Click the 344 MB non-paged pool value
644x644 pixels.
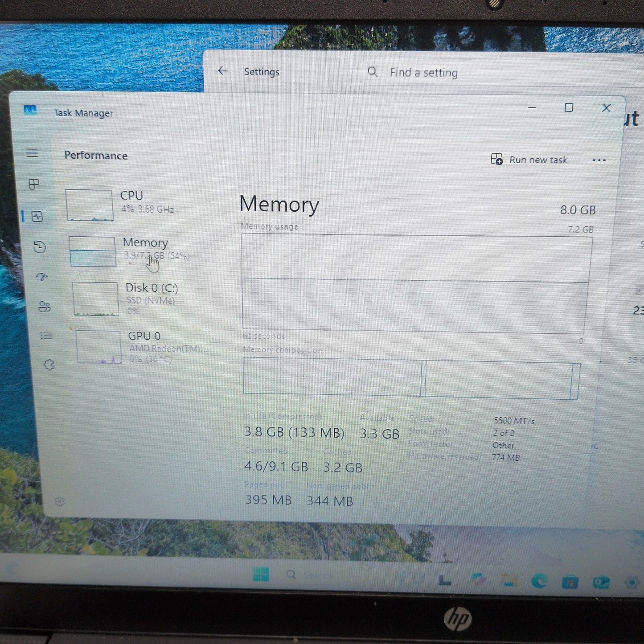pyautogui.click(x=330, y=501)
